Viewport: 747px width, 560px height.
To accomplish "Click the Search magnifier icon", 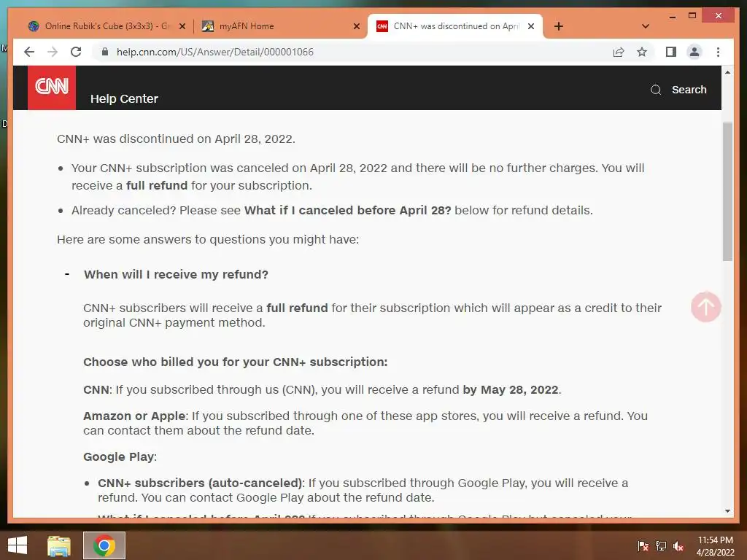I will (x=656, y=90).
